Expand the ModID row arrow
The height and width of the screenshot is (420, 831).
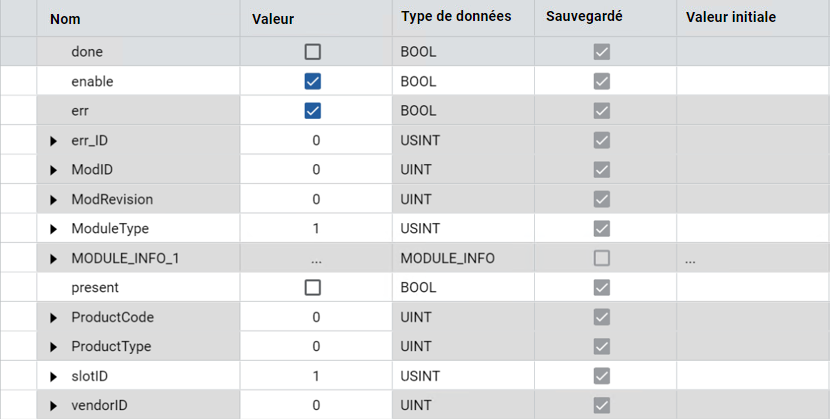(x=53, y=170)
